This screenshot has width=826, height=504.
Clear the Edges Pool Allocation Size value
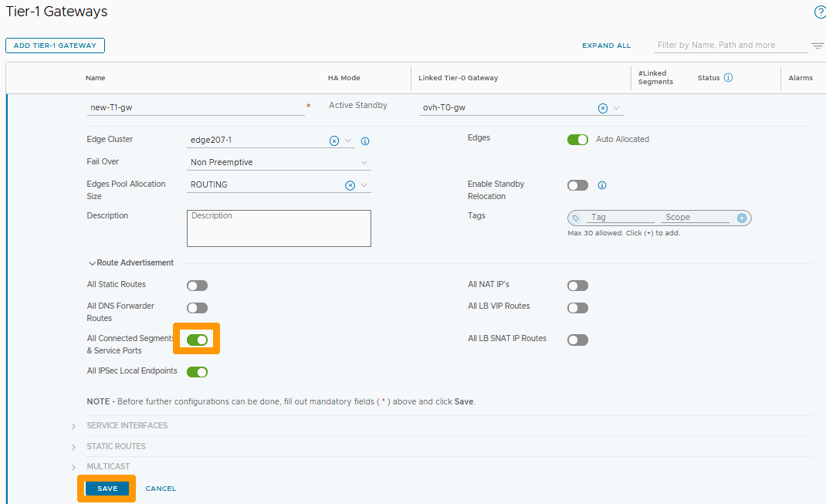(x=350, y=185)
